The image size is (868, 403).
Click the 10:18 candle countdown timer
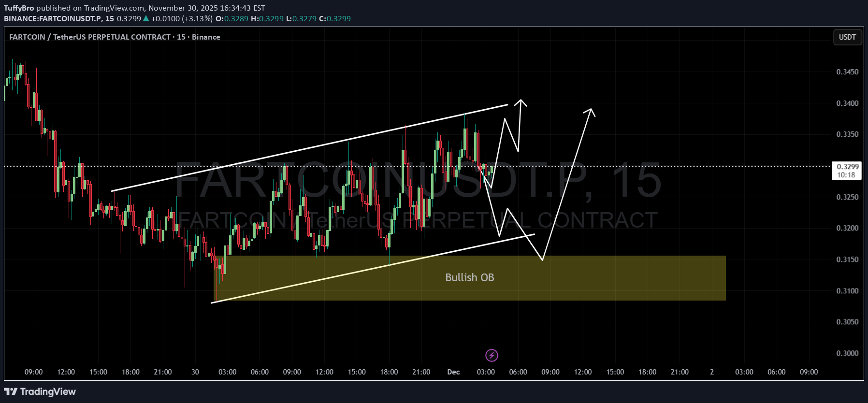[846, 175]
